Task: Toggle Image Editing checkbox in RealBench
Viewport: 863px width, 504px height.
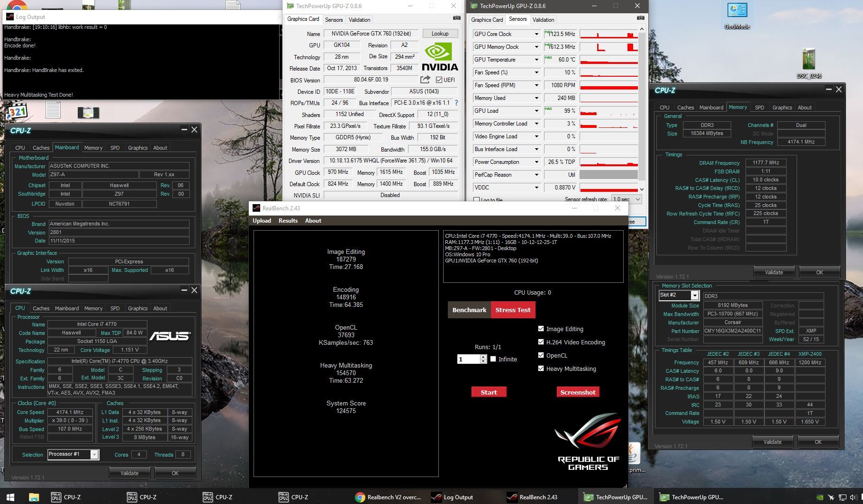Action: (541, 328)
